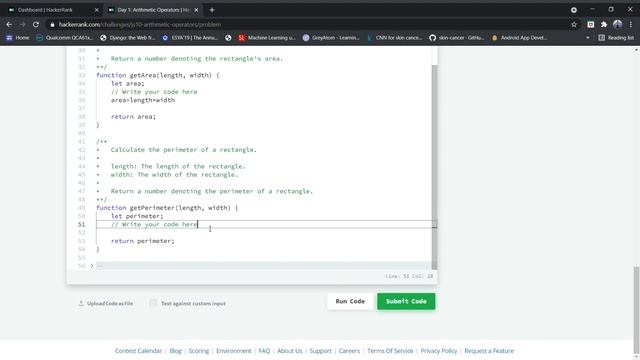This screenshot has height=360, width=640.
Task: Open Request a Feature link
Action: coord(489,351)
